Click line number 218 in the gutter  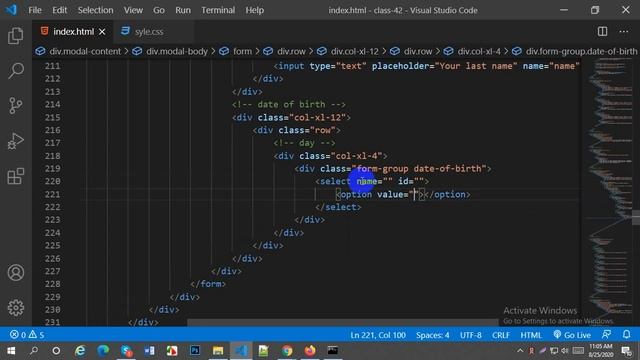[x=52, y=156]
